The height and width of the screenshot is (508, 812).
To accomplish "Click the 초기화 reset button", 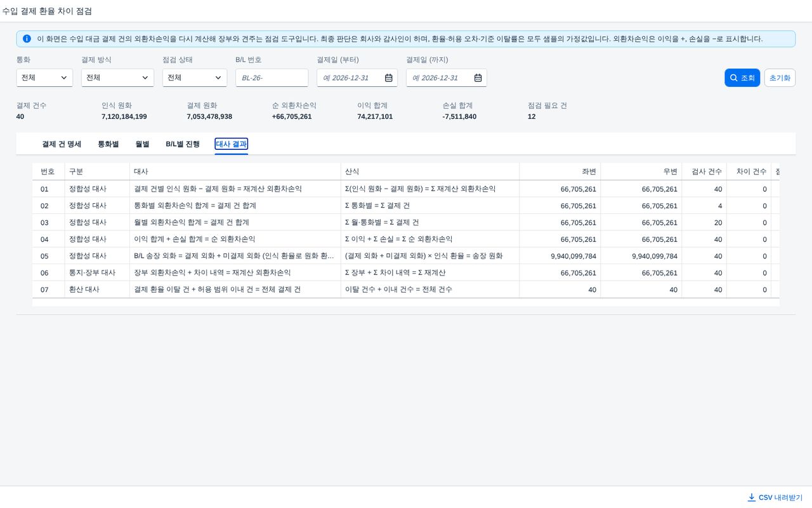I will (780, 78).
